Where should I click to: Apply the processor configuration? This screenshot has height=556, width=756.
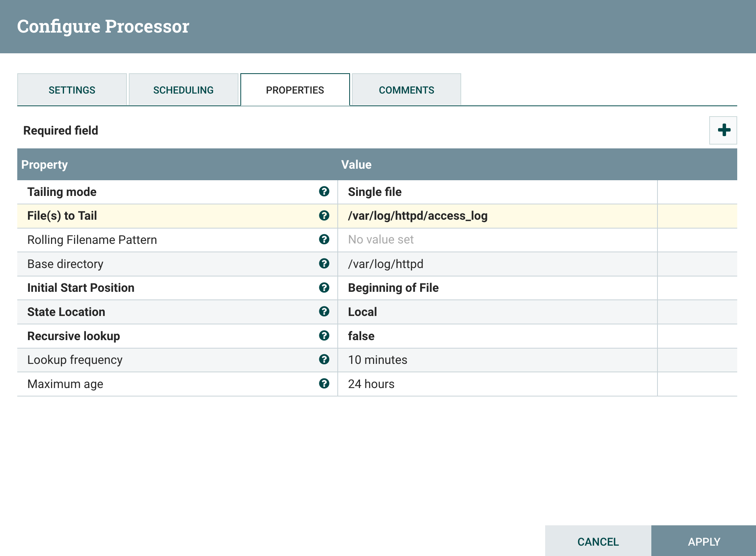coord(704,541)
